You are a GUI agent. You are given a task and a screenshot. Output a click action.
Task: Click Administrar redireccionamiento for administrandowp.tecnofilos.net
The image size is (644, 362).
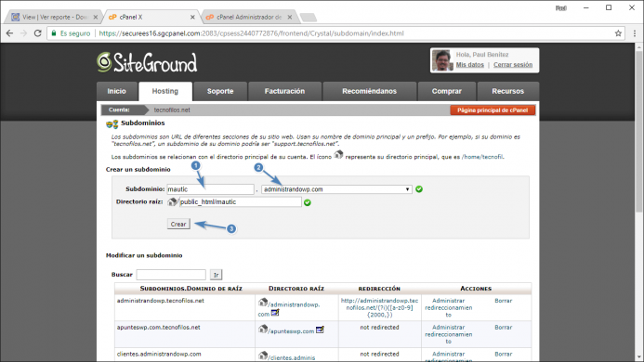pyautogui.click(x=449, y=308)
